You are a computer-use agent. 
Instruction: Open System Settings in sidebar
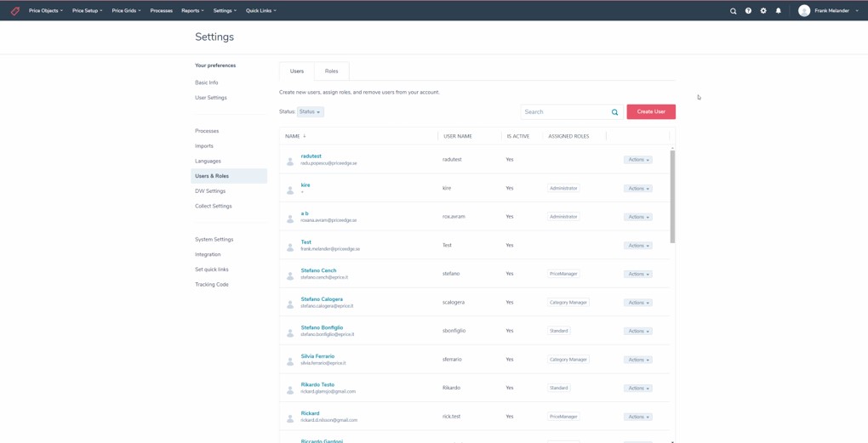pyautogui.click(x=214, y=240)
